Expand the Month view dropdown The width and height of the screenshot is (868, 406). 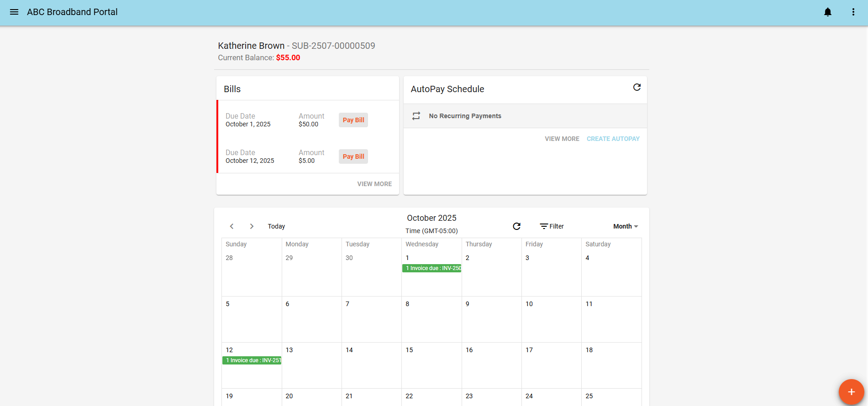click(x=625, y=226)
